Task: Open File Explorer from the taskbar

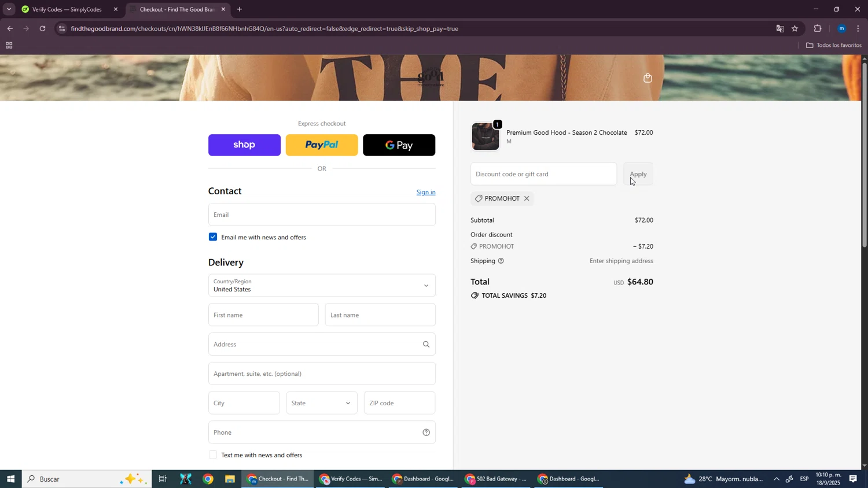Action: point(230,479)
